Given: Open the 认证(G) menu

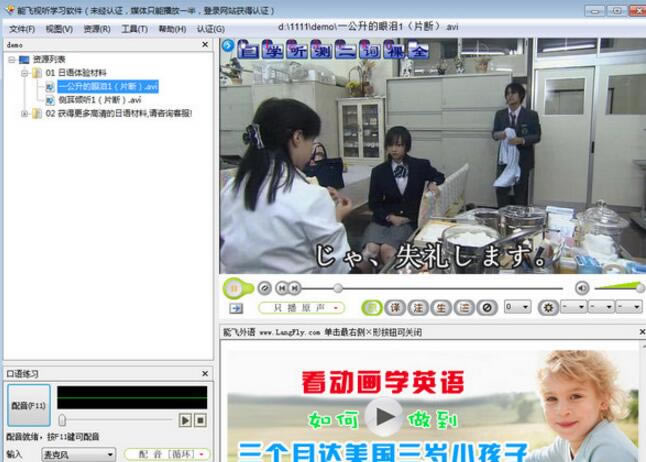Looking at the screenshot, I should pos(211,29).
